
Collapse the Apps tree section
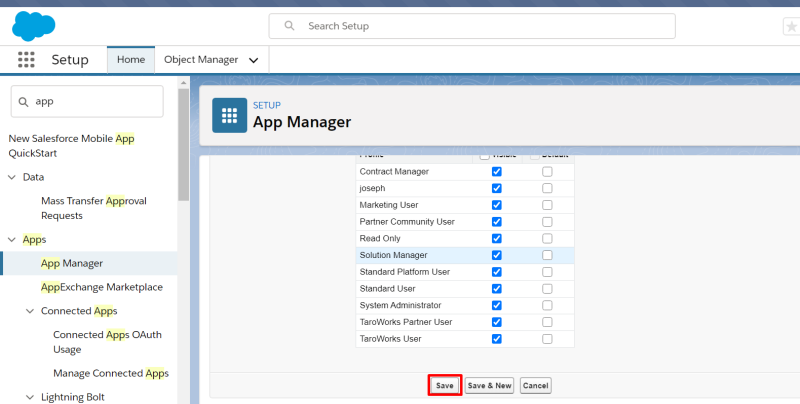(12, 240)
